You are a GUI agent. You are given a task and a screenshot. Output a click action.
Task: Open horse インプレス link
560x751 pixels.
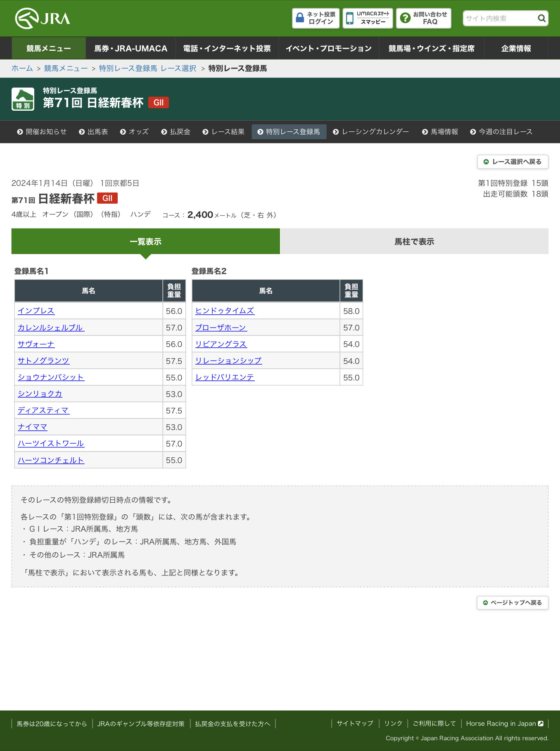point(36,311)
